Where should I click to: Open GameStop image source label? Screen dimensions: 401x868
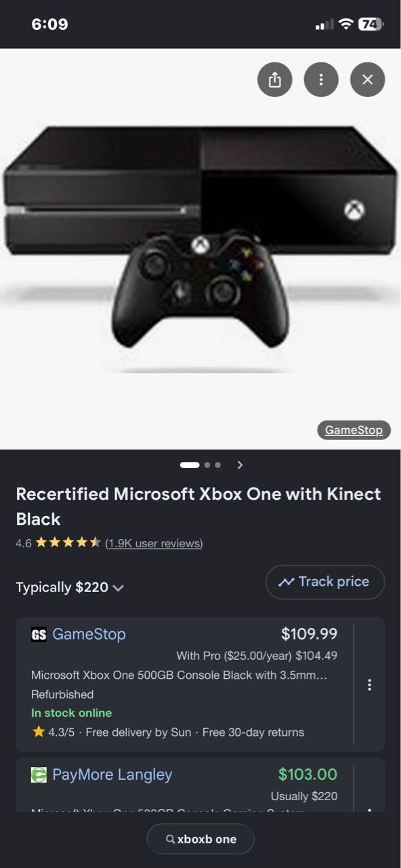click(354, 430)
